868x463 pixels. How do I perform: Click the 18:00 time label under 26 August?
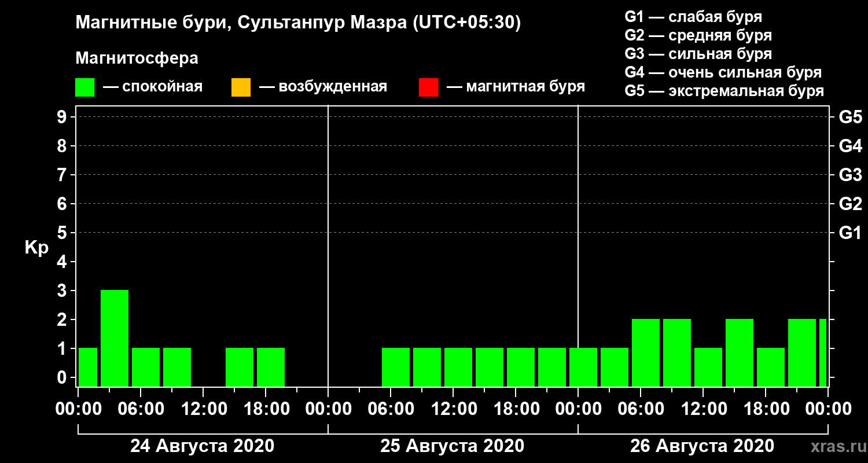tap(766, 409)
